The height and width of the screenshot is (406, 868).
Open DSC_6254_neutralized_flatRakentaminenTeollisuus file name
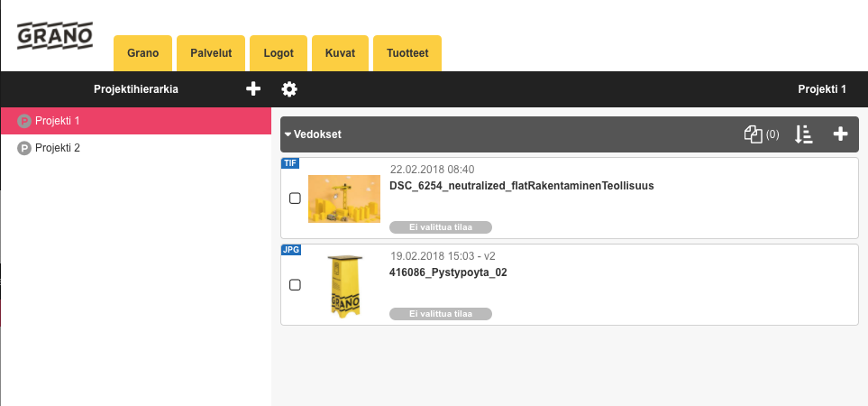(x=522, y=186)
